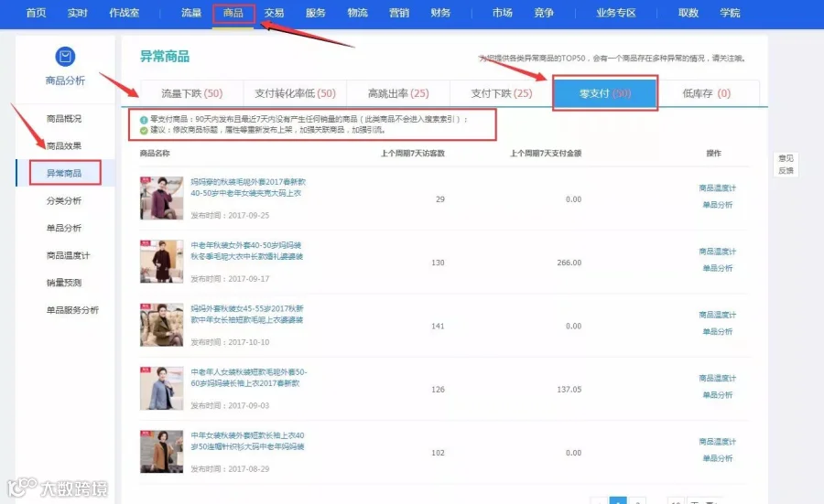This screenshot has height=504, width=824.
Task: Open the product thumbnail dated 2017-09-17
Action: click(161, 262)
